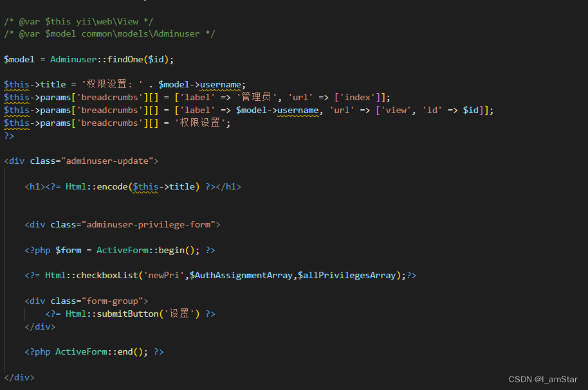Click '$allPrivilegesArray' variable

347,276
